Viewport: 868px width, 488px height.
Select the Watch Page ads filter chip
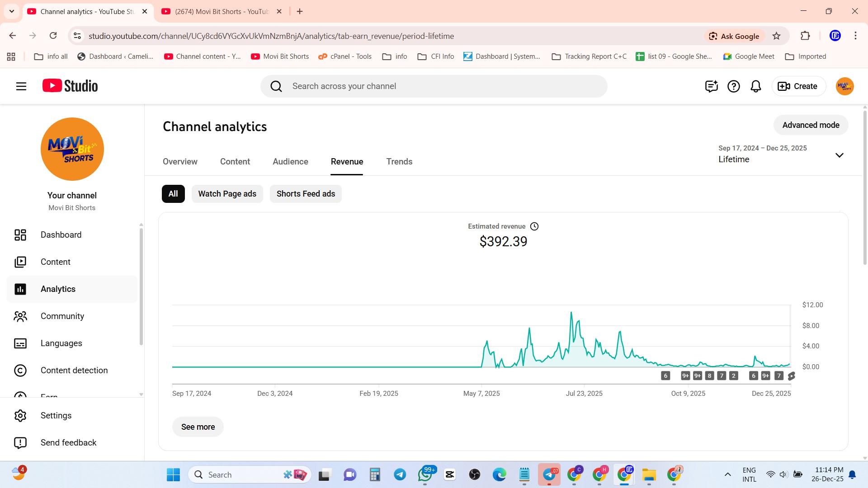[227, 194]
